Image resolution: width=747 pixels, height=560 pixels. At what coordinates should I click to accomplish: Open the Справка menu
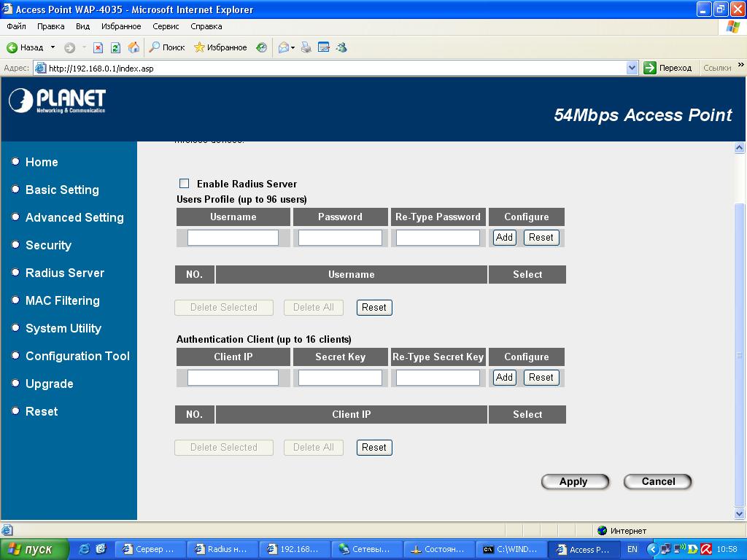click(x=206, y=26)
